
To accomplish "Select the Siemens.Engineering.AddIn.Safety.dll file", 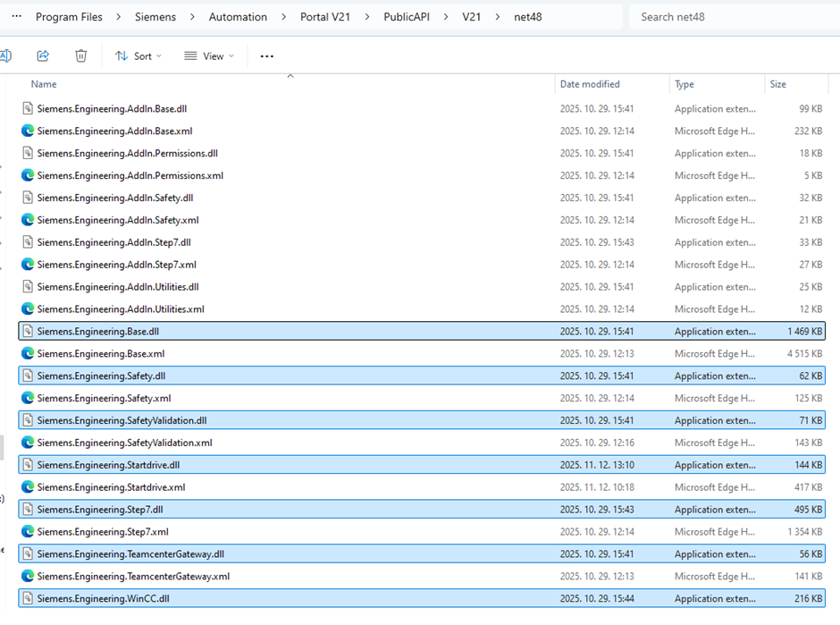I will click(118, 197).
